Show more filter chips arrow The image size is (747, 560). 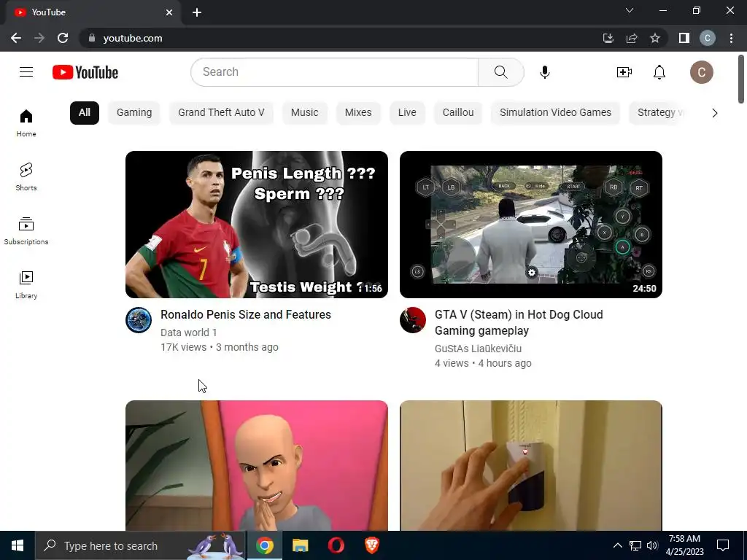[x=714, y=113]
